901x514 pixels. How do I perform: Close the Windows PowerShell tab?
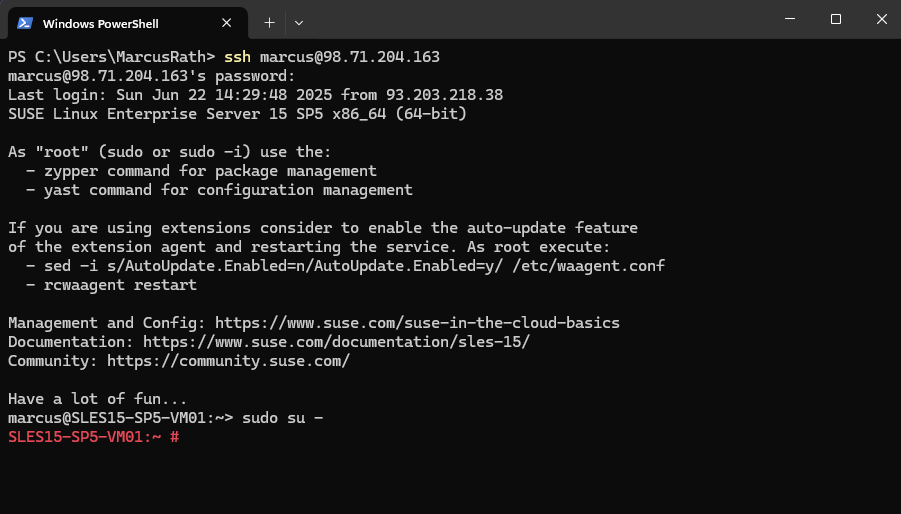[x=226, y=23]
